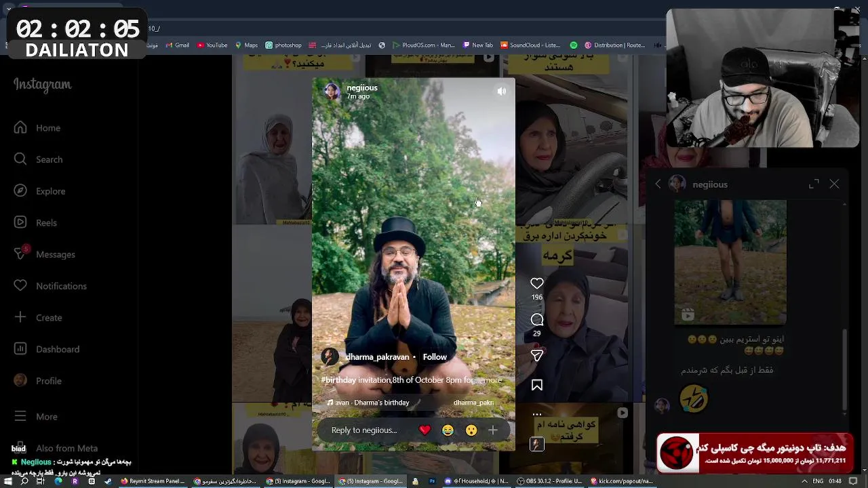Open Maps bookmark
868x488 pixels.
246,45
